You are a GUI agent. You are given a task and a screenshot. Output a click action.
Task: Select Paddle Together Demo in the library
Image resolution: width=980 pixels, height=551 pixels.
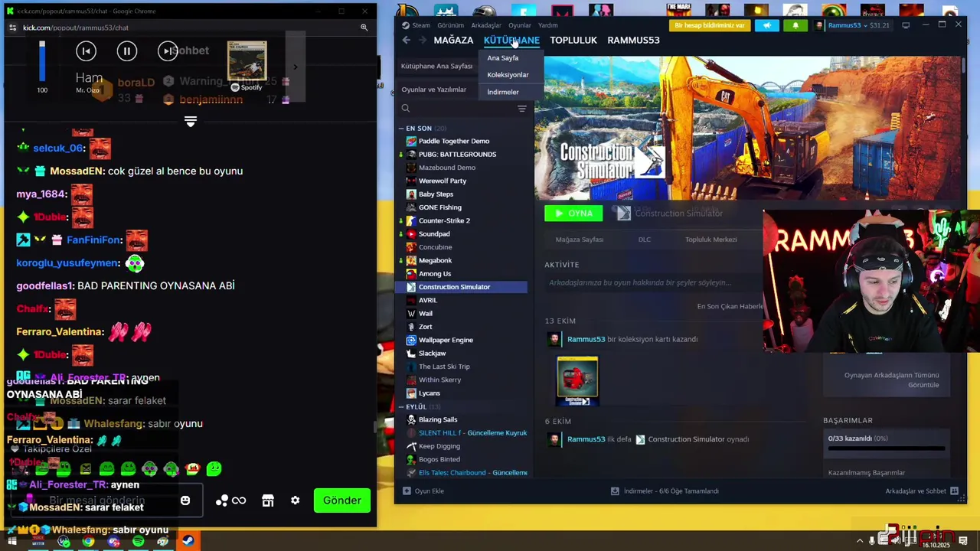pos(454,141)
